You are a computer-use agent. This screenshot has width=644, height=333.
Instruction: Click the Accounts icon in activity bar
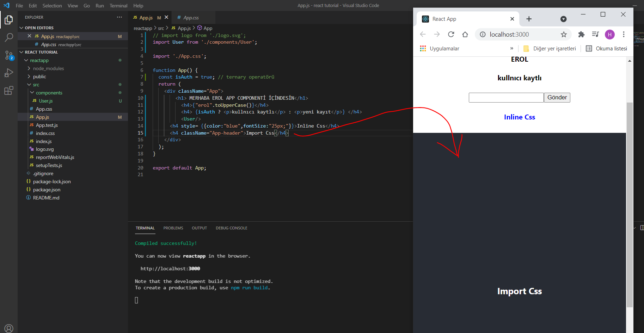click(9, 328)
